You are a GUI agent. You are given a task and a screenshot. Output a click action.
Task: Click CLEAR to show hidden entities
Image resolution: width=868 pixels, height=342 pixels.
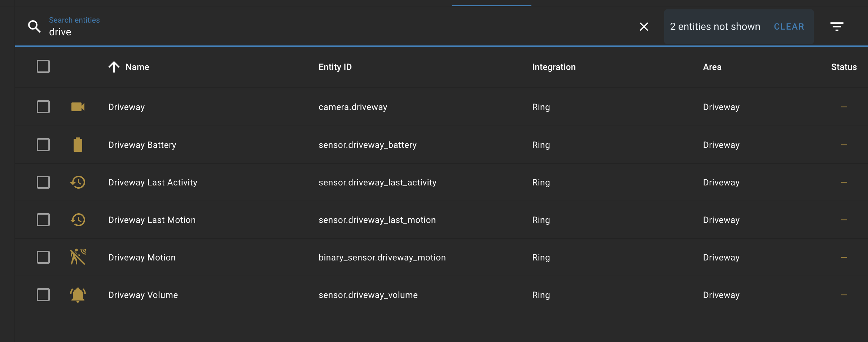pyautogui.click(x=789, y=26)
